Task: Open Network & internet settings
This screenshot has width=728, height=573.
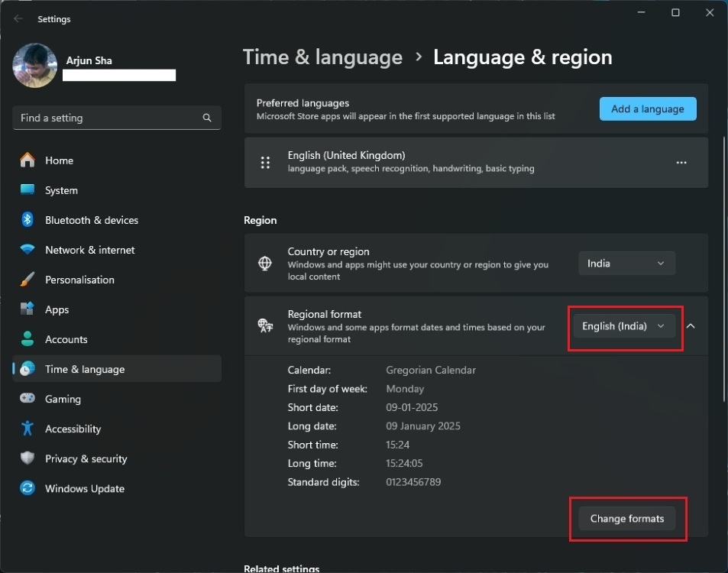Action: [89, 250]
